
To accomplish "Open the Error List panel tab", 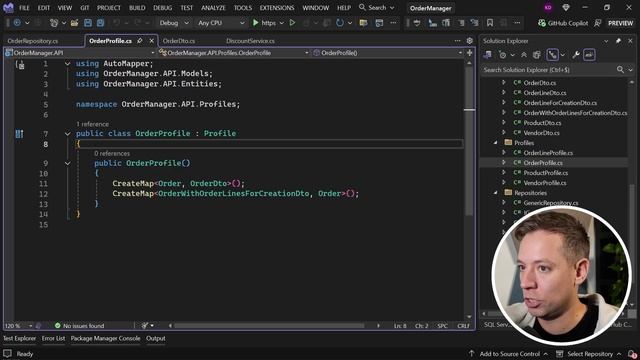I will coord(53,338).
